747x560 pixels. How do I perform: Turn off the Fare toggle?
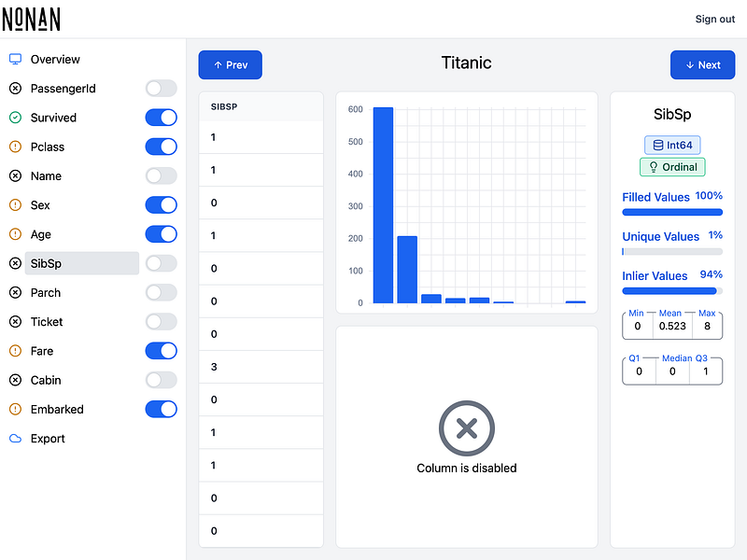[160, 350]
